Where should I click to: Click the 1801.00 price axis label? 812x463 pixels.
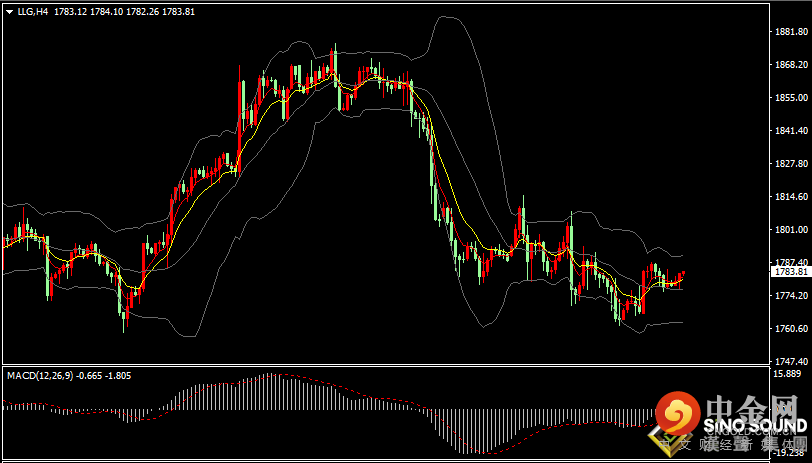click(x=791, y=229)
